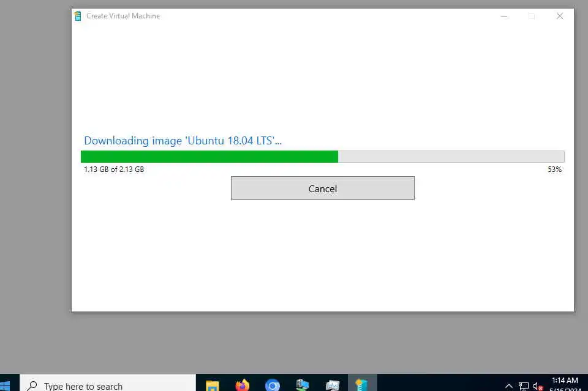Open the Windows Start menu
Viewport: 588px width, 391px height.
pyautogui.click(x=6, y=385)
